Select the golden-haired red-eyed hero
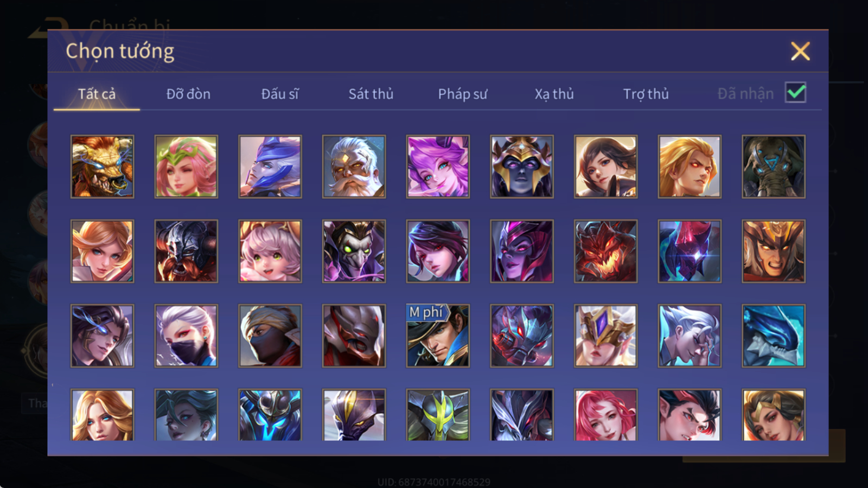 coord(690,166)
